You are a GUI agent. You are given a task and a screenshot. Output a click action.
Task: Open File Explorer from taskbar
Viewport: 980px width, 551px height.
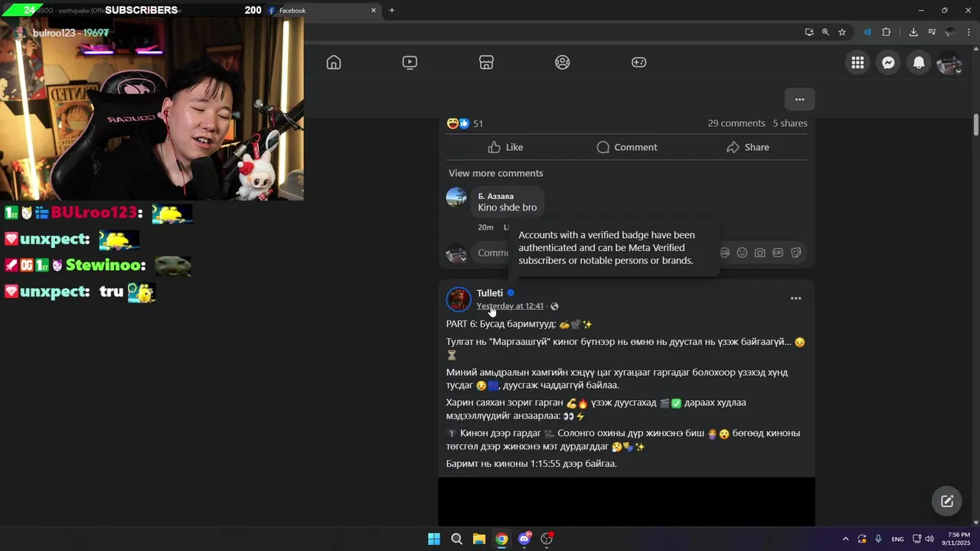(x=479, y=539)
